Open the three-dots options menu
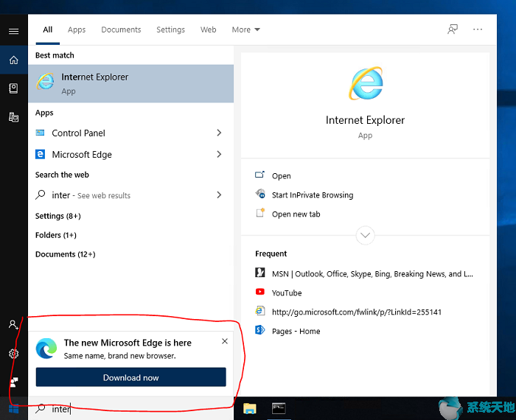Image resolution: width=516 pixels, height=420 pixels. [x=478, y=29]
